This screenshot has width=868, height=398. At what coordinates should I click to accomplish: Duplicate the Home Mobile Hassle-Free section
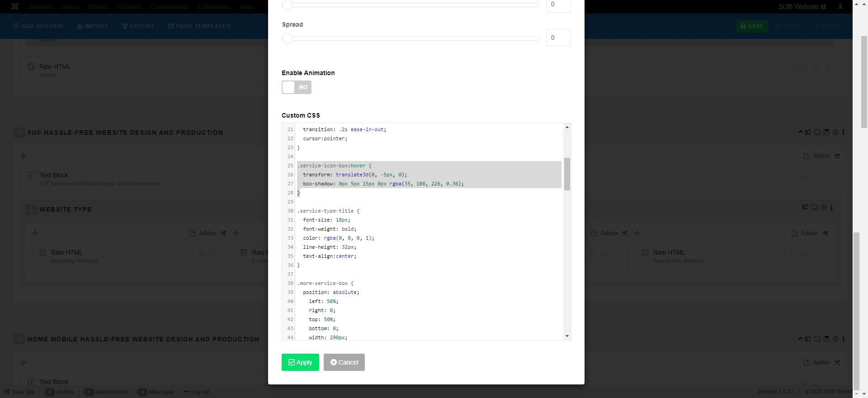coord(817,339)
